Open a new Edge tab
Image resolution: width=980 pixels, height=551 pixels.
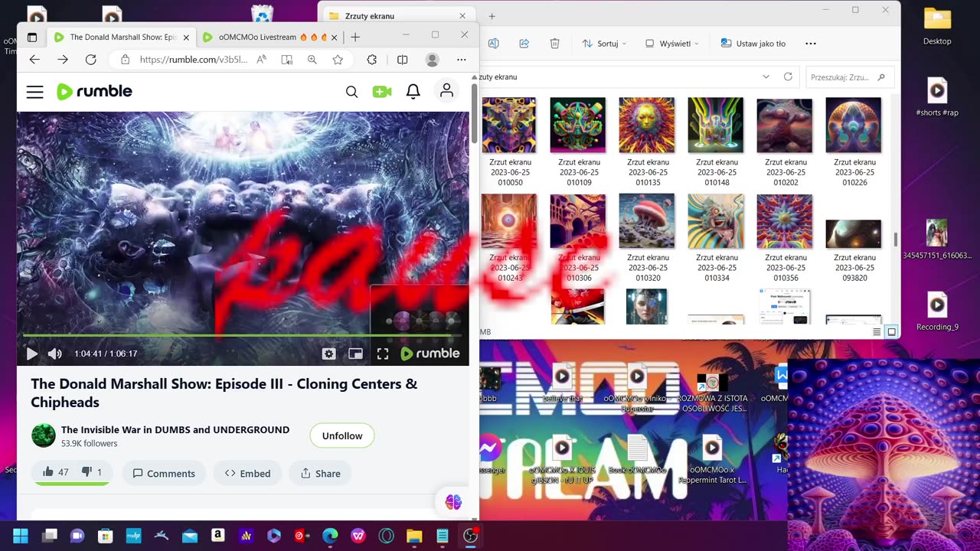pyautogui.click(x=355, y=37)
